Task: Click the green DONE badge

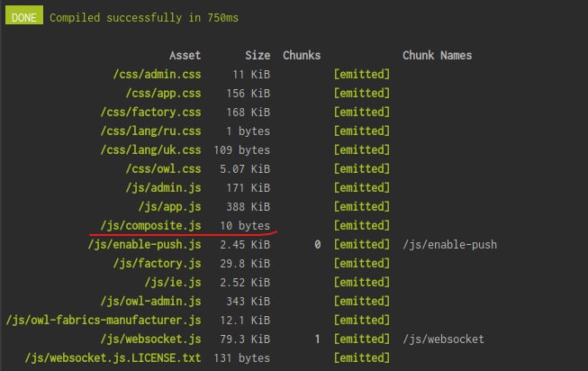Action: click(x=24, y=15)
